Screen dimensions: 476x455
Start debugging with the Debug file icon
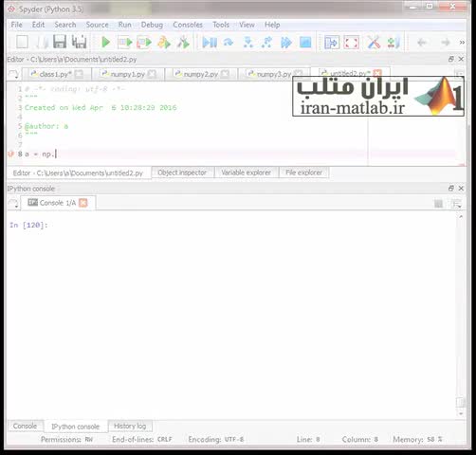(x=210, y=42)
